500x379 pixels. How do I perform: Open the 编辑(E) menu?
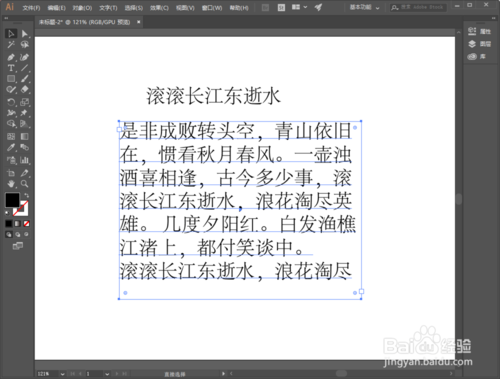[57, 8]
